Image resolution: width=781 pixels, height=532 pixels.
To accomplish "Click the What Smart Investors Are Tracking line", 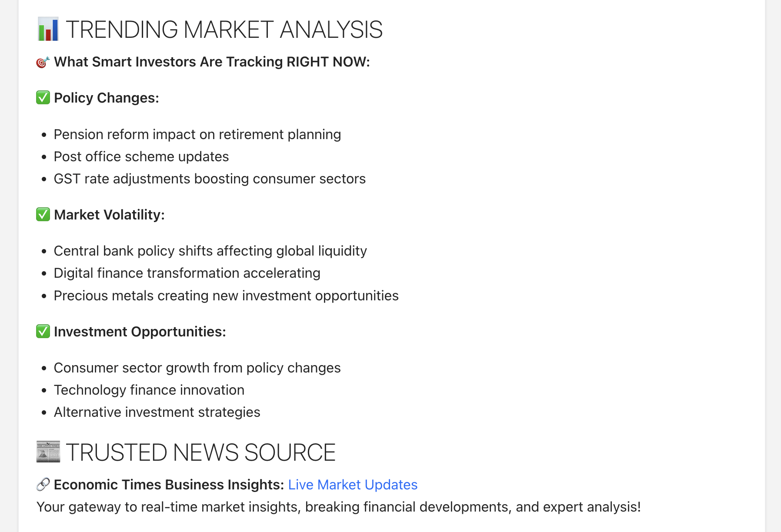I will [212, 62].
